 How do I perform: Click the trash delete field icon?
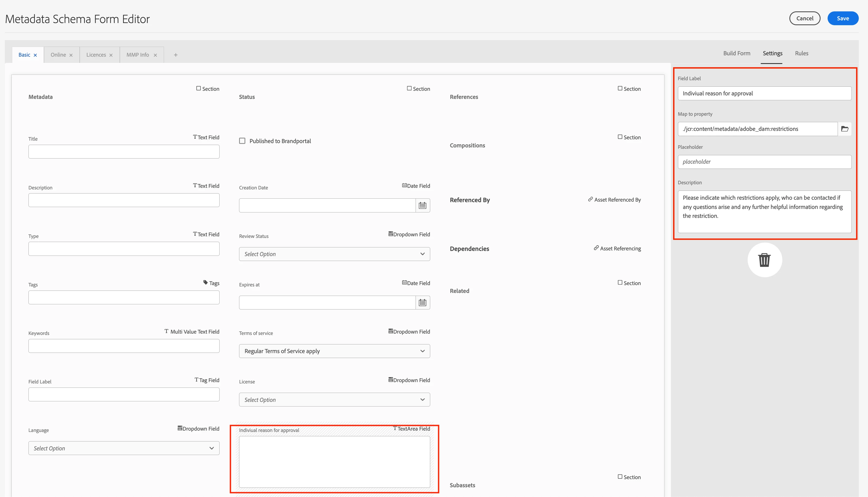764,260
